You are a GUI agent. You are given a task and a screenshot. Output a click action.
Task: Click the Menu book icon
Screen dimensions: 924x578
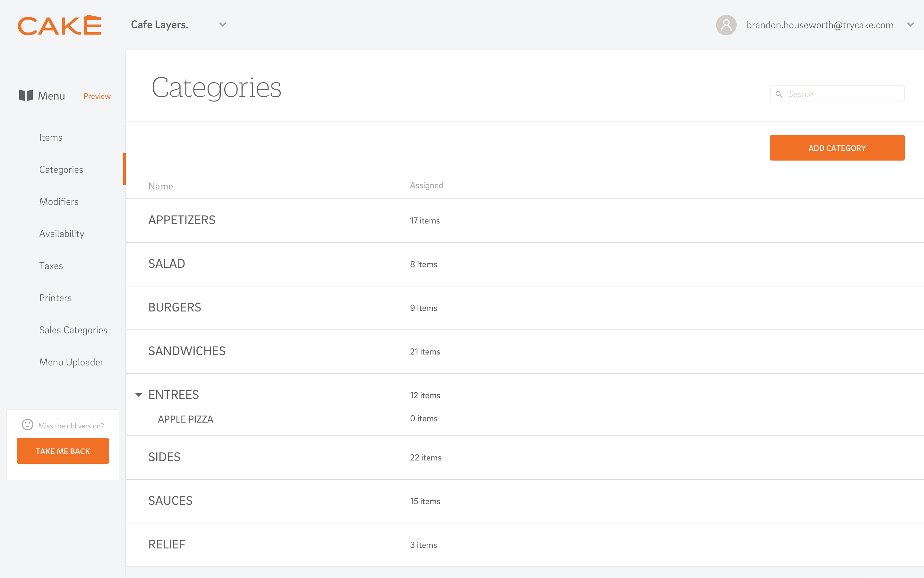point(26,96)
